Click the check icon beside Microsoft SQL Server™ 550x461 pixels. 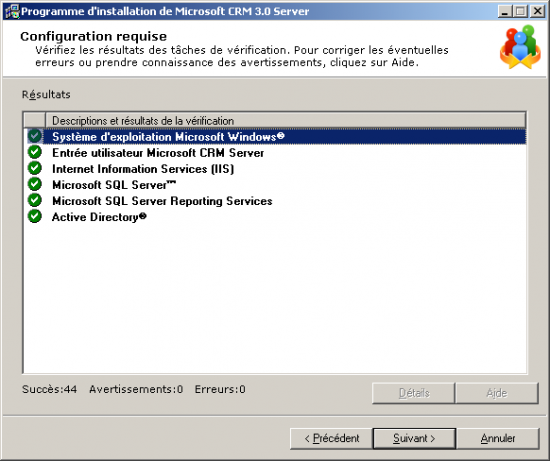[x=35, y=184]
